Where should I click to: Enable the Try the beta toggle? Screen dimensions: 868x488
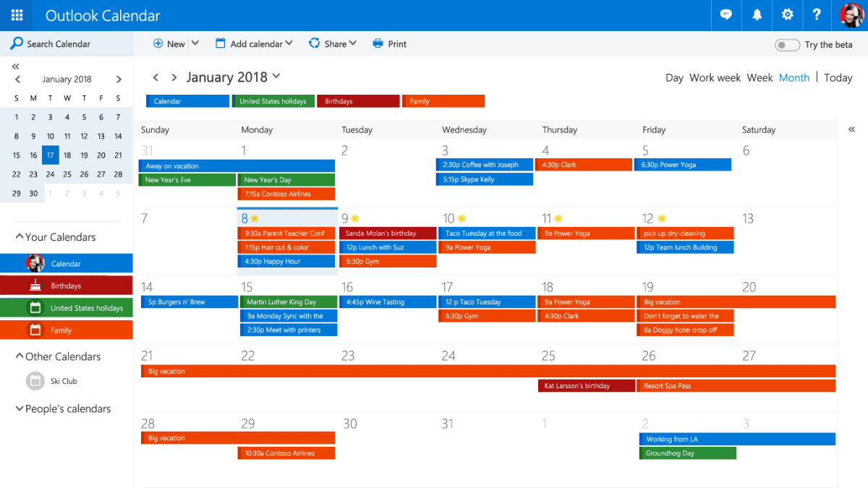786,45
